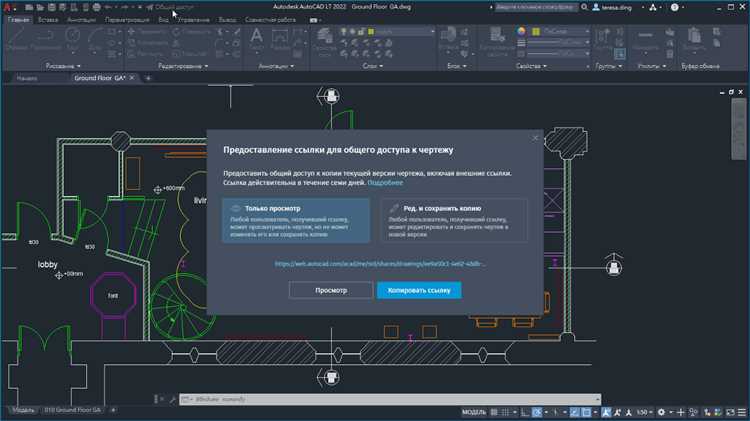Click the Подробнее link in dialog
The height and width of the screenshot is (421, 750).
click(385, 183)
